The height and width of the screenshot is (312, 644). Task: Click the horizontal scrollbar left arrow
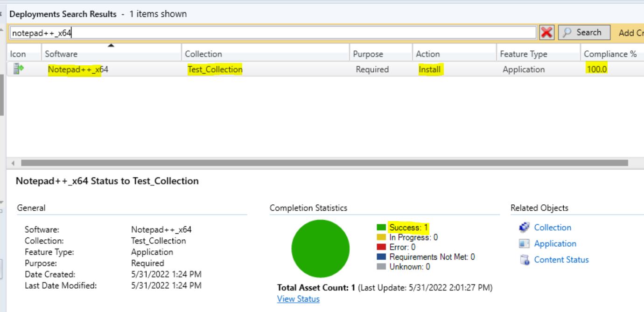click(13, 163)
